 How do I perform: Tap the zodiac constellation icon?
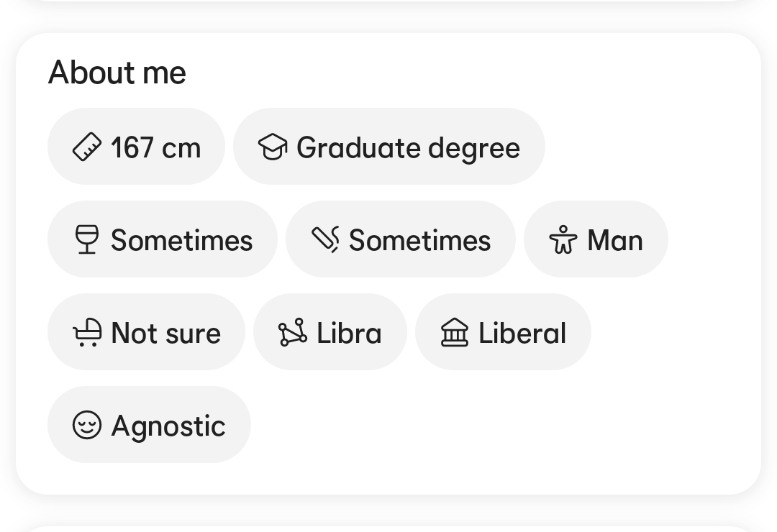(x=293, y=333)
